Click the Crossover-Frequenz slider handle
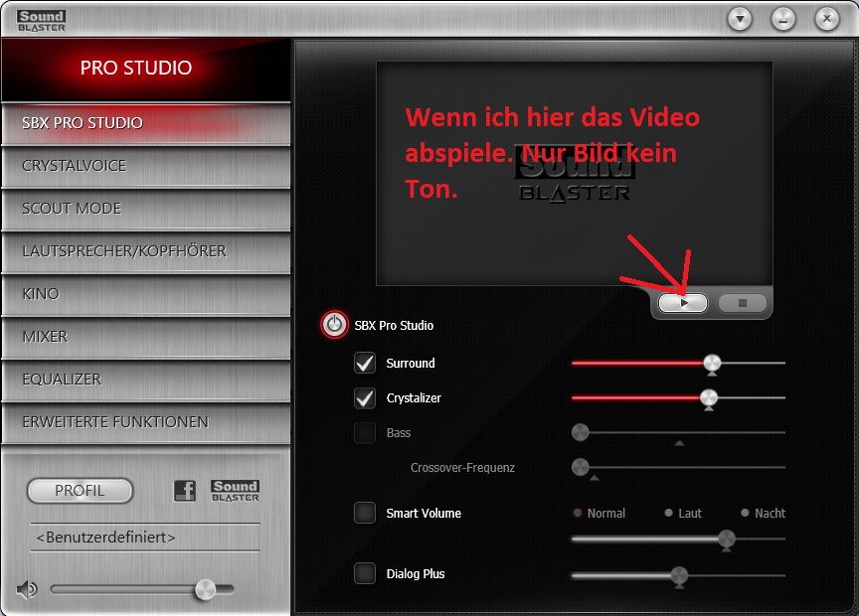The width and height of the screenshot is (859, 616). tap(581, 468)
